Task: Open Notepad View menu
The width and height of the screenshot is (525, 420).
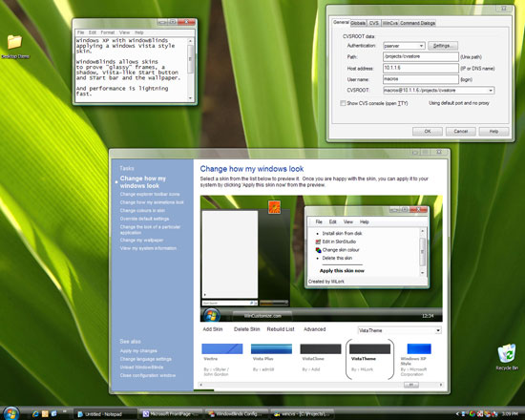Action: pos(124,32)
